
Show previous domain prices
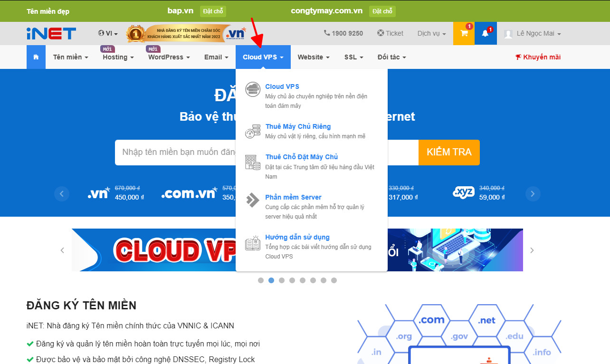[x=62, y=193]
